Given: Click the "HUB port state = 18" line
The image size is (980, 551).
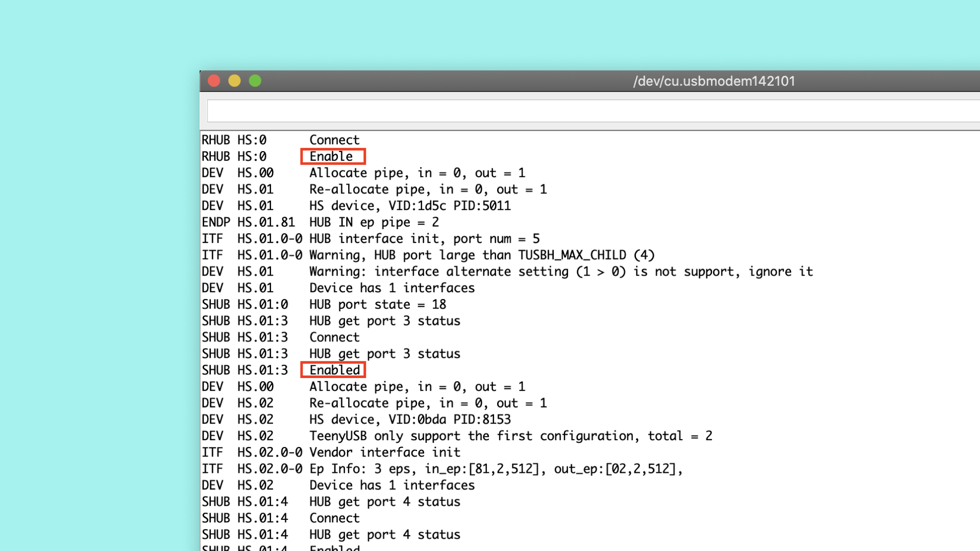Looking at the screenshot, I should 377,305.
